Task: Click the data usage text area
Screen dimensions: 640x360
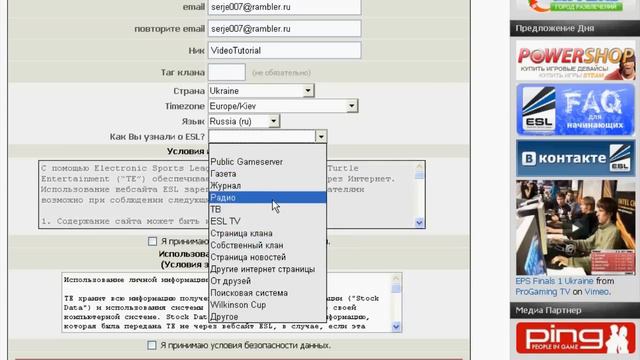Action: click(232, 302)
